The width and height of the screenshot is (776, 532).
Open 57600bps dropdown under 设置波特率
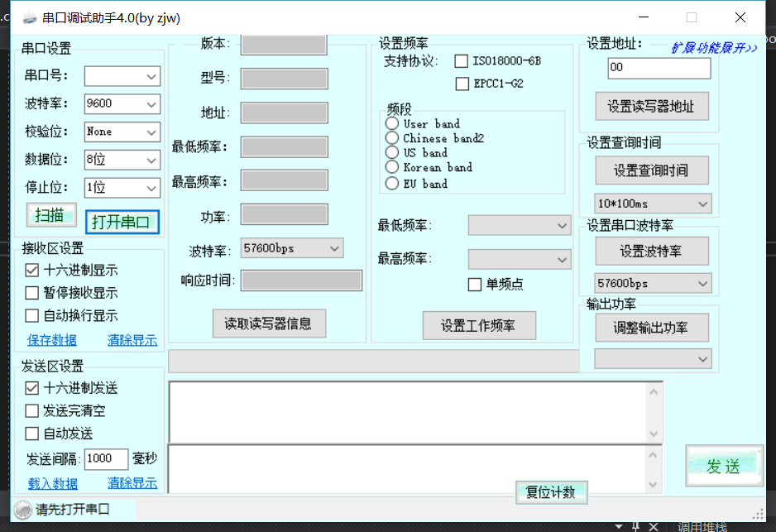654,284
